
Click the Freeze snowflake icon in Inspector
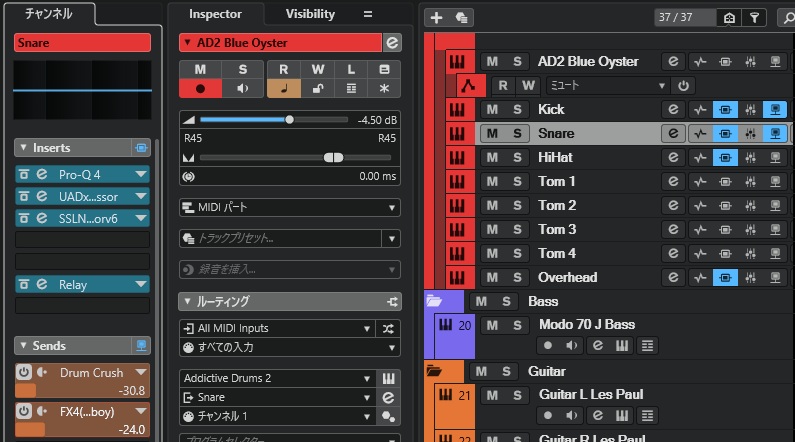point(384,89)
